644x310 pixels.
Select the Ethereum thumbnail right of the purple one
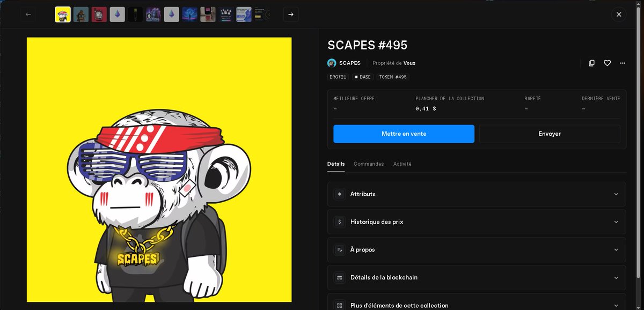tap(172, 14)
